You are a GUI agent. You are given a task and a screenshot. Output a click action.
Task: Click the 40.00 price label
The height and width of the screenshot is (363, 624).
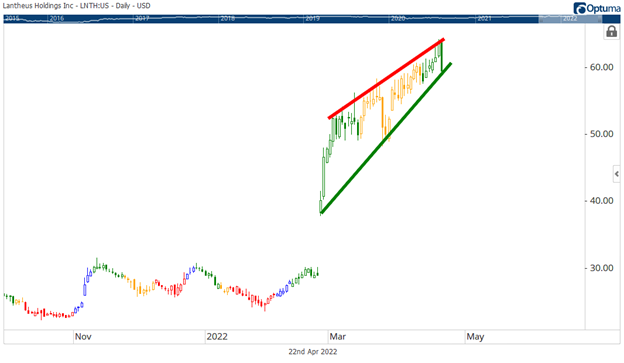coord(601,201)
